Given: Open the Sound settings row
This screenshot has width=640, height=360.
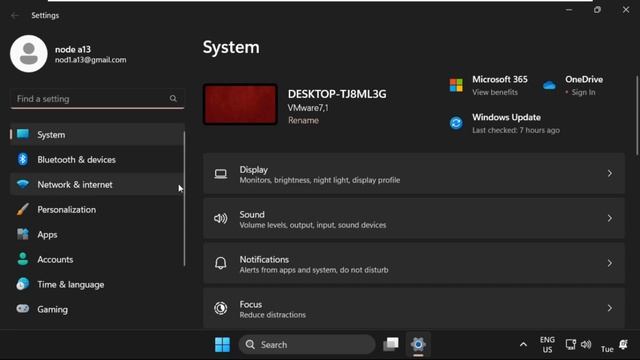Looking at the screenshot, I should coord(414,218).
